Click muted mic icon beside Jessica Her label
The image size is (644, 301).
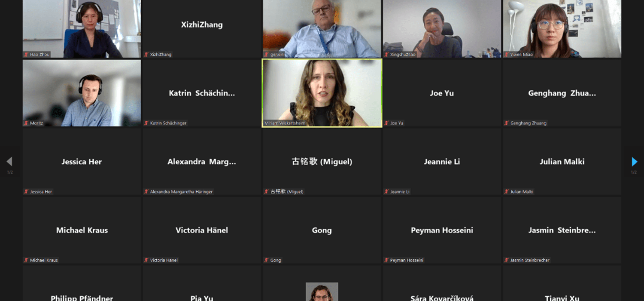(26, 192)
